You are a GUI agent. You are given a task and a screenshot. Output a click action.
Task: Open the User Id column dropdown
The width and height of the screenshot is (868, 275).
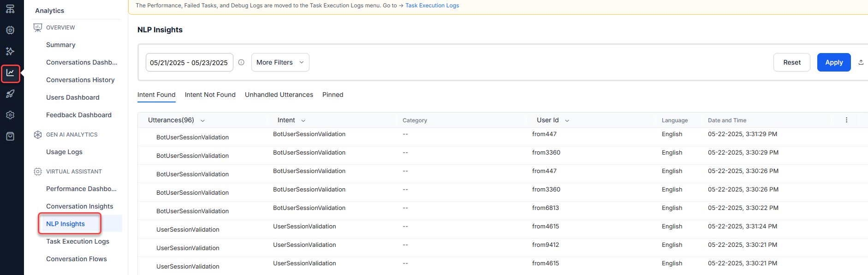tap(567, 120)
